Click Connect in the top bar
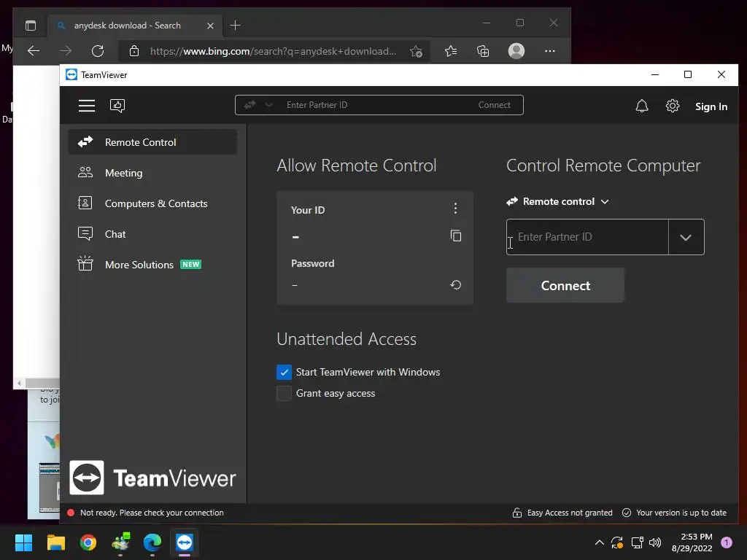 click(x=494, y=105)
